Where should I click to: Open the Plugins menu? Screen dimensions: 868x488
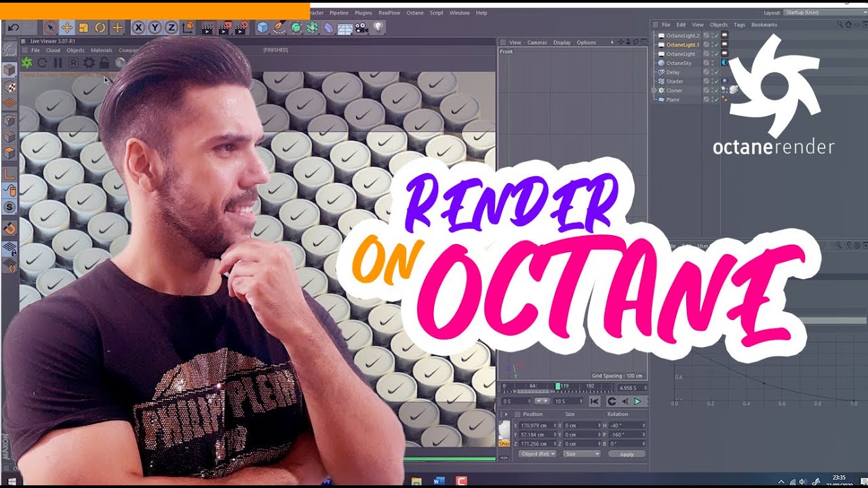[363, 13]
